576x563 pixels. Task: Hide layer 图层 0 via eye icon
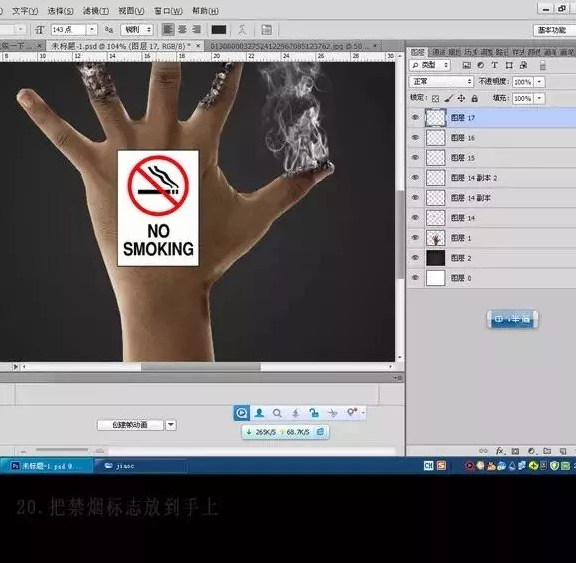pyautogui.click(x=415, y=278)
